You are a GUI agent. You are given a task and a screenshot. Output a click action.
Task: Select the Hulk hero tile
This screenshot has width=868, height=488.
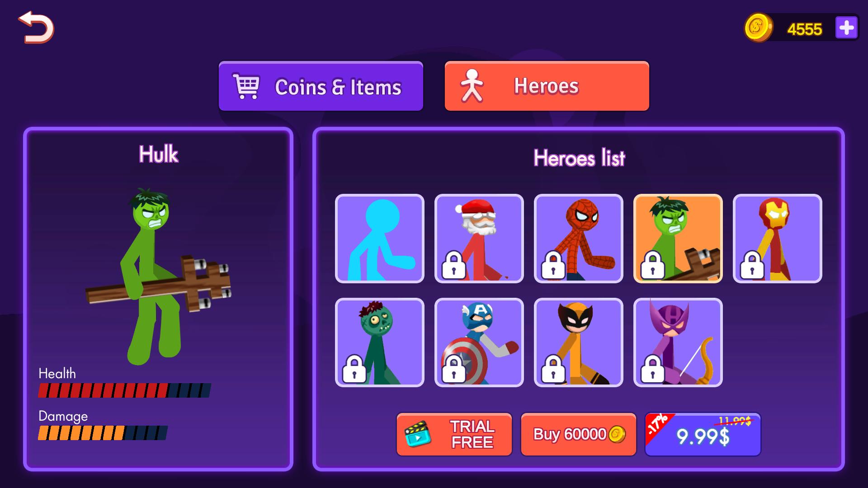678,239
